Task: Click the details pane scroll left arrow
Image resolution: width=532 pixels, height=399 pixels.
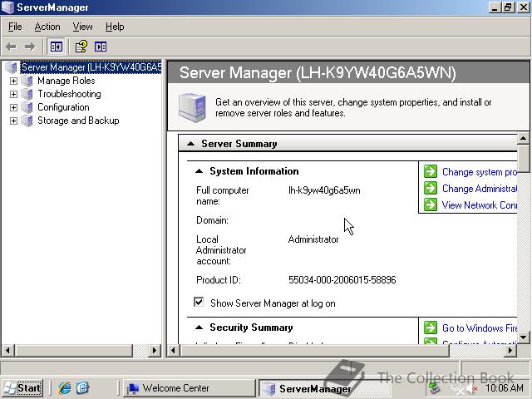Action: point(173,351)
